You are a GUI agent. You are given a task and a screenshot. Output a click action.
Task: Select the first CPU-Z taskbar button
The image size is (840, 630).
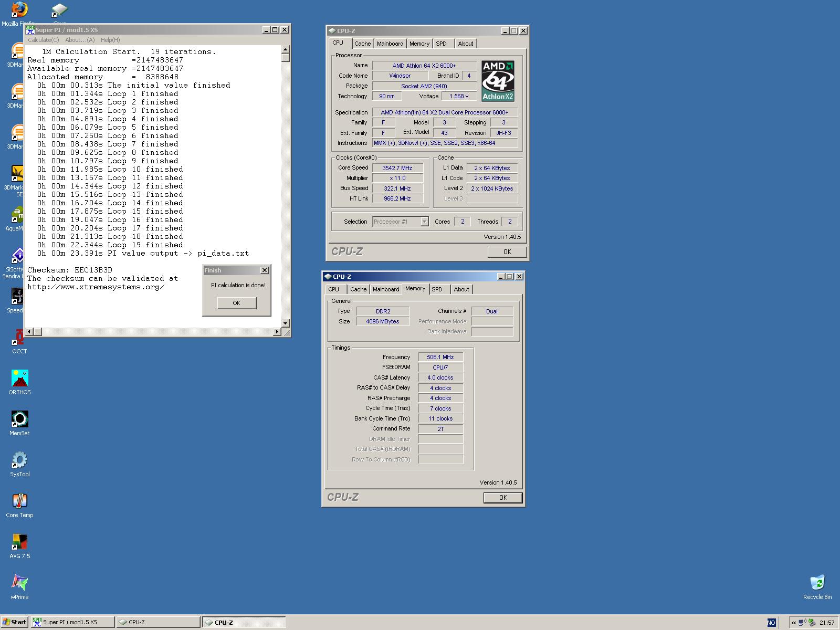point(158,622)
